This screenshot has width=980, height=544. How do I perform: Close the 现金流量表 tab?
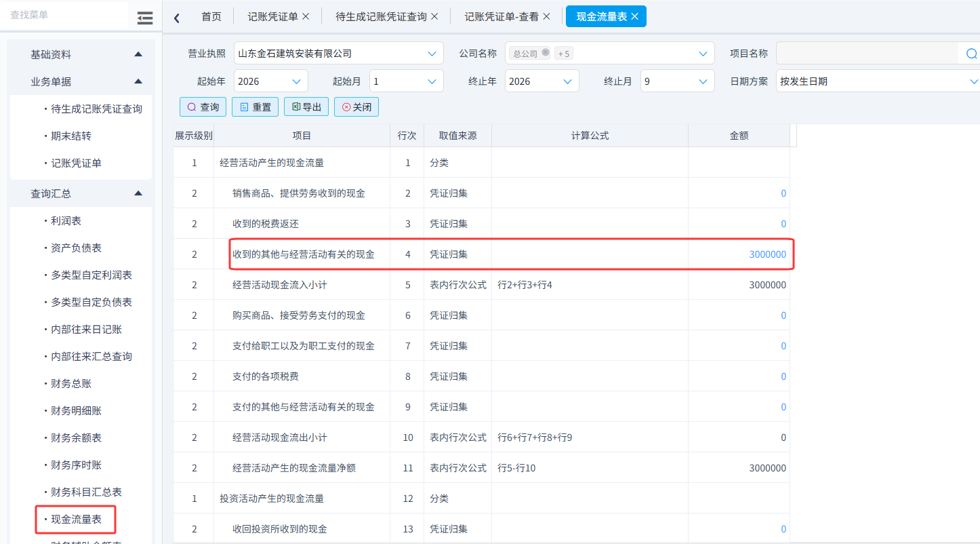(634, 16)
